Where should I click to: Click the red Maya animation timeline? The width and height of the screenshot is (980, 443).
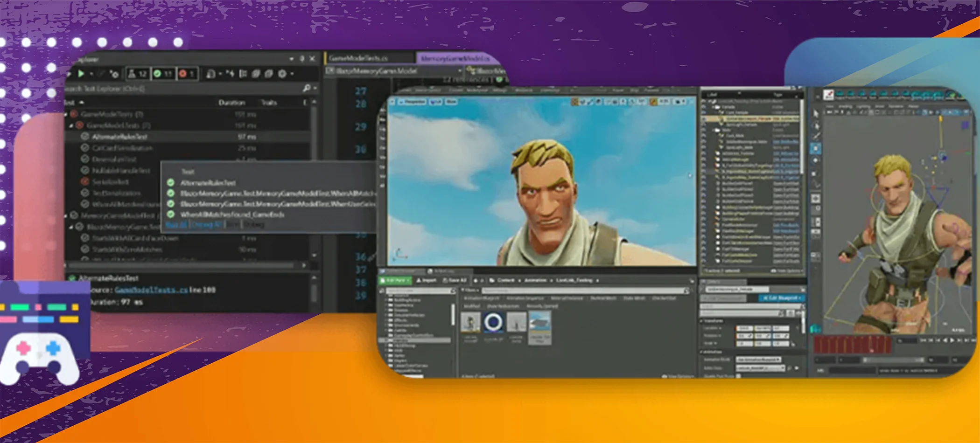click(x=852, y=345)
